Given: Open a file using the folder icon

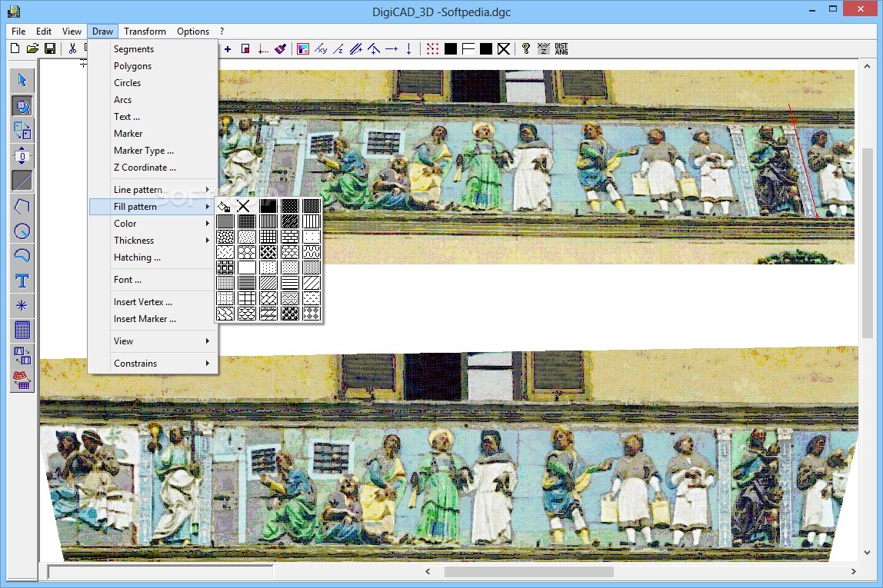Looking at the screenshot, I should (x=32, y=49).
